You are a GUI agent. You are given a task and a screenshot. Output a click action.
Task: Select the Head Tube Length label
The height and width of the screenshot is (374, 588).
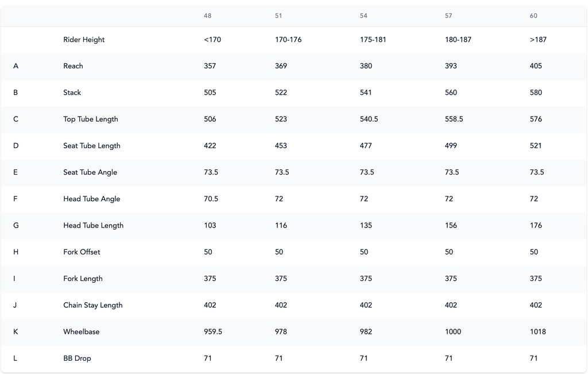click(x=94, y=225)
